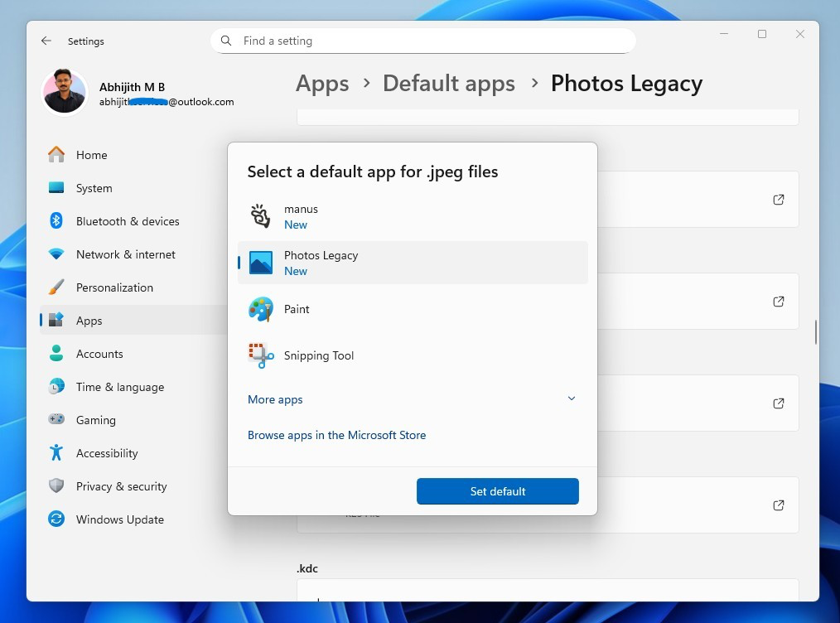Click the vertical scrollbar on right edge

[816, 331]
